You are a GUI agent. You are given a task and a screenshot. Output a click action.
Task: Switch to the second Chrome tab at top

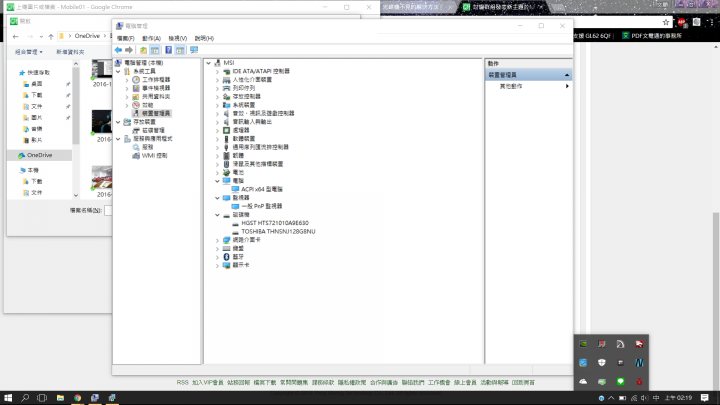pyautogui.click(x=502, y=7)
